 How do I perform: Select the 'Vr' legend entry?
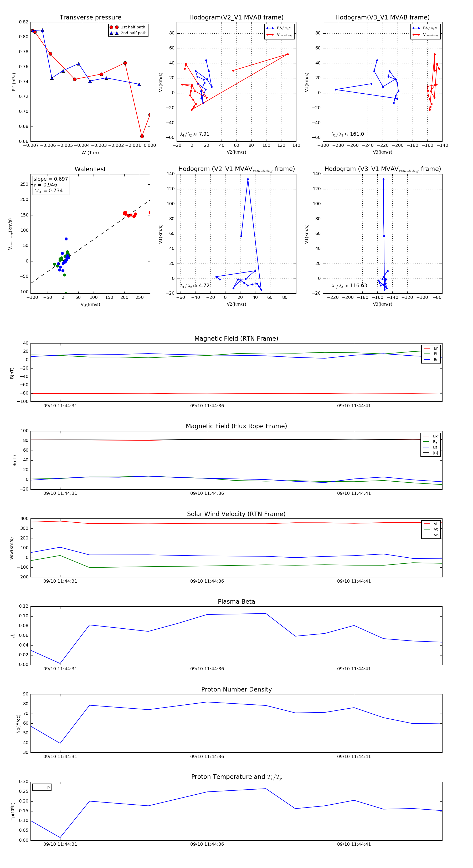[x=431, y=524]
